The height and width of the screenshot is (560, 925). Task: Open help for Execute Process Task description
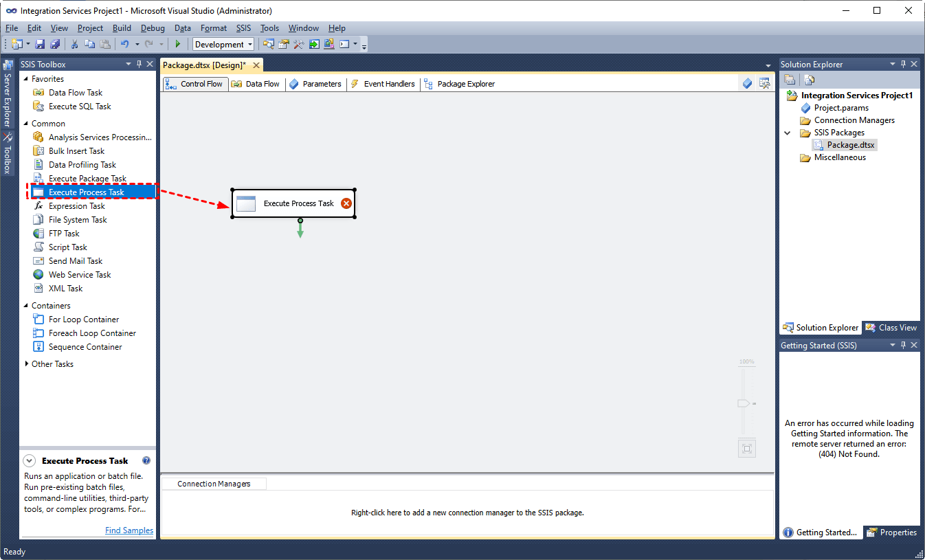146,460
